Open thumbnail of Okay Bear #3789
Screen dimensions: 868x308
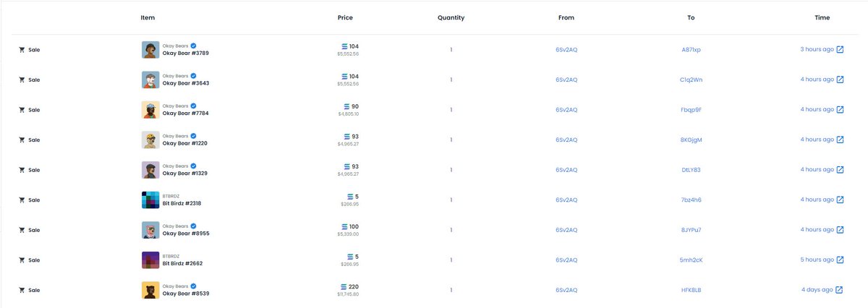point(150,50)
